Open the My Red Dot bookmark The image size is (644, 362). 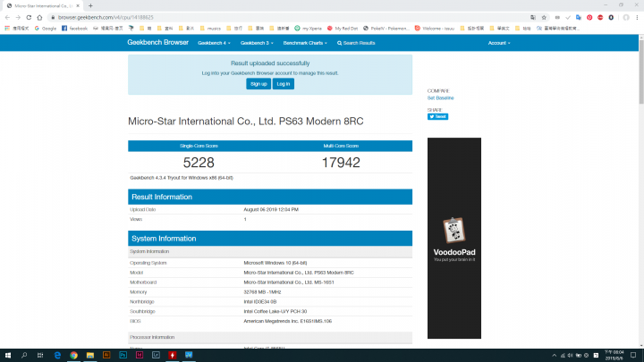click(342, 29)
